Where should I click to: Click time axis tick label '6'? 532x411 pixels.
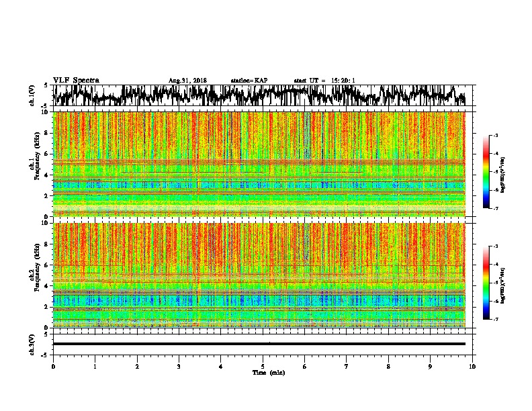(x=305, y=367)
